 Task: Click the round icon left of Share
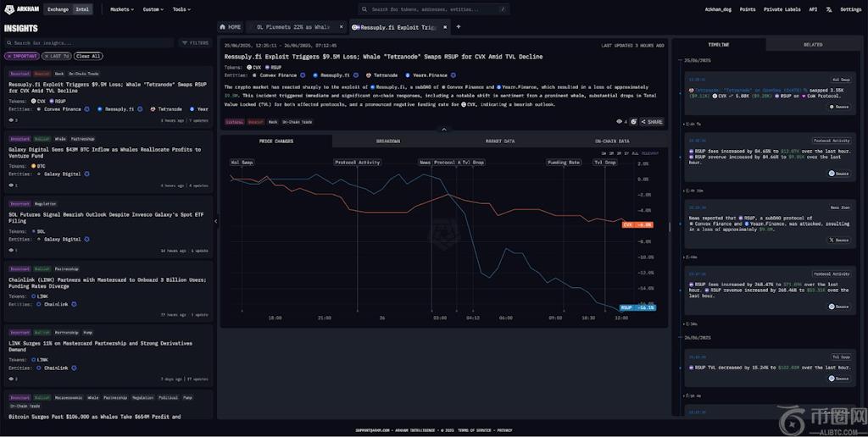tap(633, 122)
